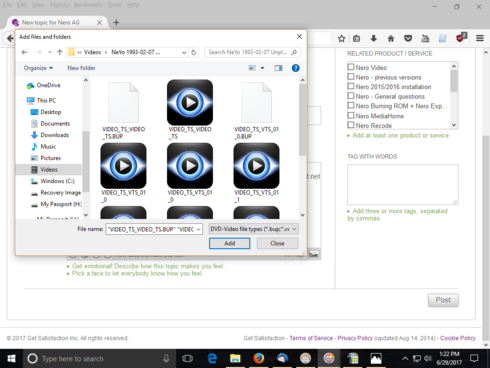Image resolution: width=490 pixels, height=368 pixels.
Task: Click New folder in dialog toolbar
Action: pos(81,68)
